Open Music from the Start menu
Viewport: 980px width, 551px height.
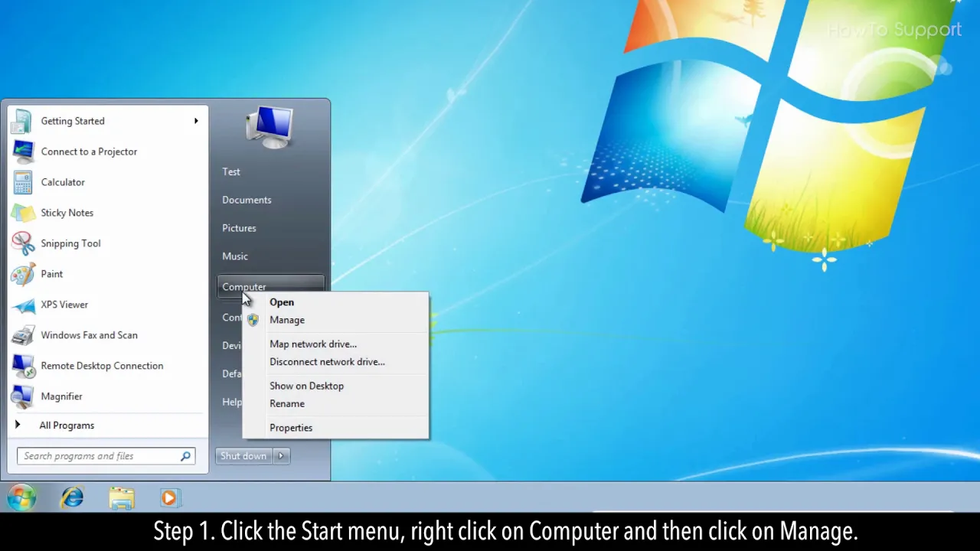pyautogui.click(x=235, y=256)
